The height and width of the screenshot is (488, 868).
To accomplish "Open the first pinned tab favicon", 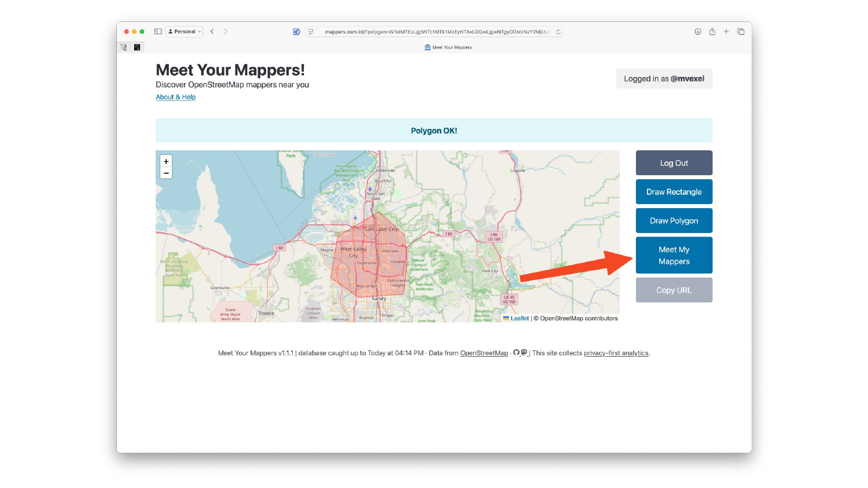I will pos(123,47).
